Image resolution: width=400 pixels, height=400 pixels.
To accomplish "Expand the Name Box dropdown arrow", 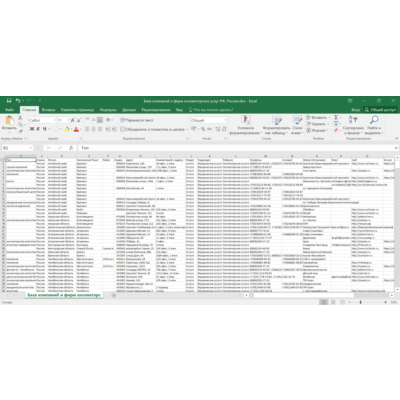I will click(x=31, y=148).
